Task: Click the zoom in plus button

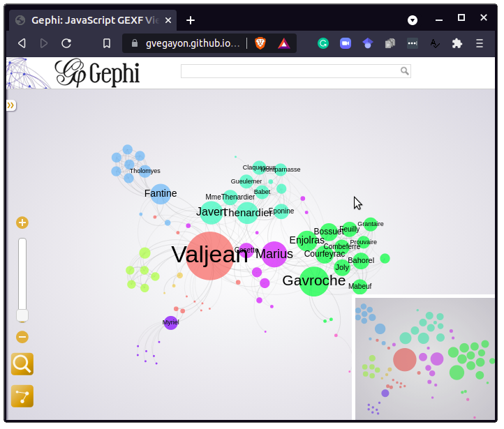Action: pos(22,223)
